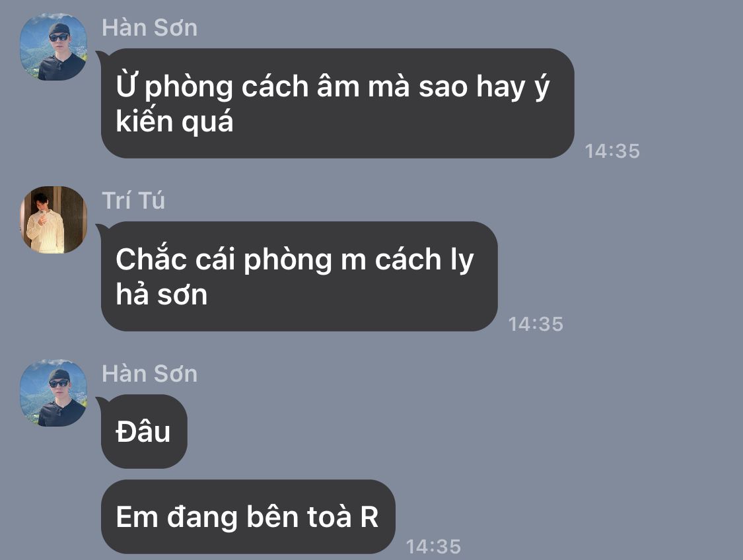Click the word 'Em' in the last message

(x=137, y=517)
